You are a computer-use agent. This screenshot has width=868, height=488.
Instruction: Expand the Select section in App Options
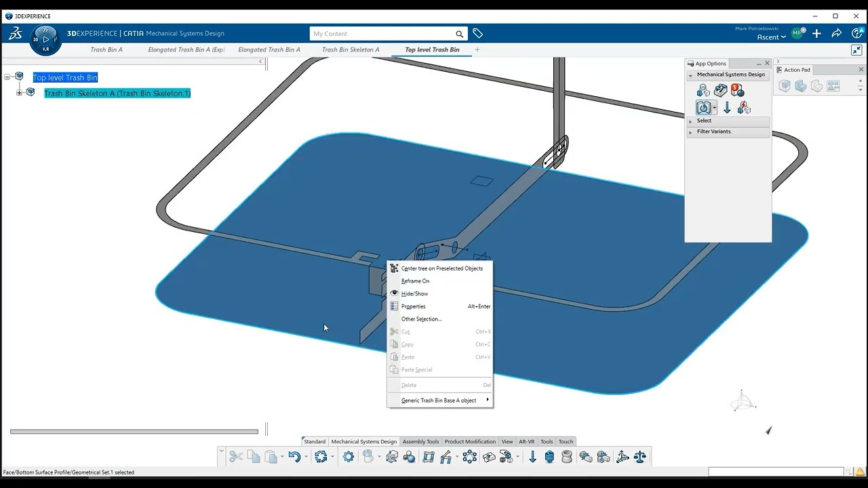tap(690, 121)
